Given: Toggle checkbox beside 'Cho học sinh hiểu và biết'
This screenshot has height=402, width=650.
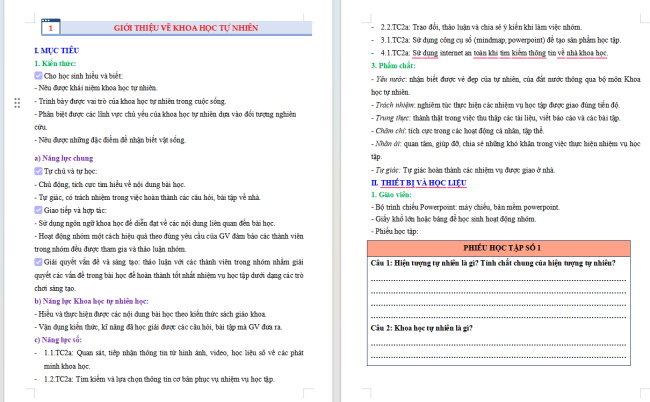Looking at the screenshot, I should [x=38, y=75].
